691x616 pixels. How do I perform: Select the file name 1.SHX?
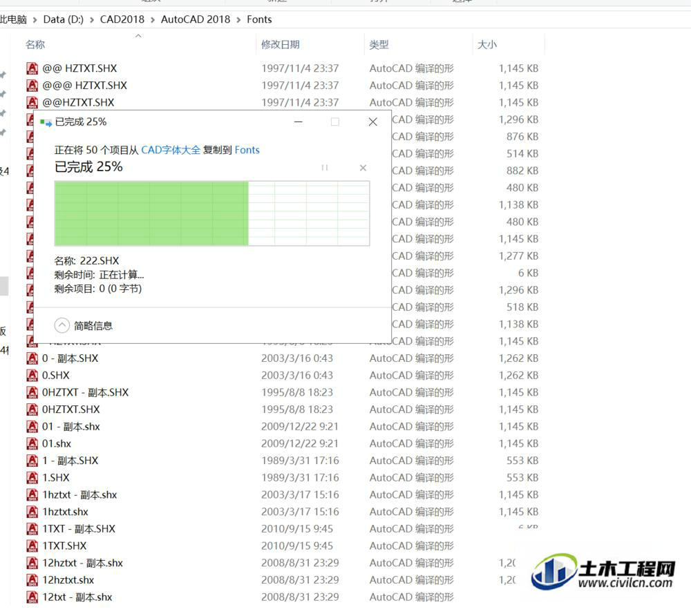point(56,478)
